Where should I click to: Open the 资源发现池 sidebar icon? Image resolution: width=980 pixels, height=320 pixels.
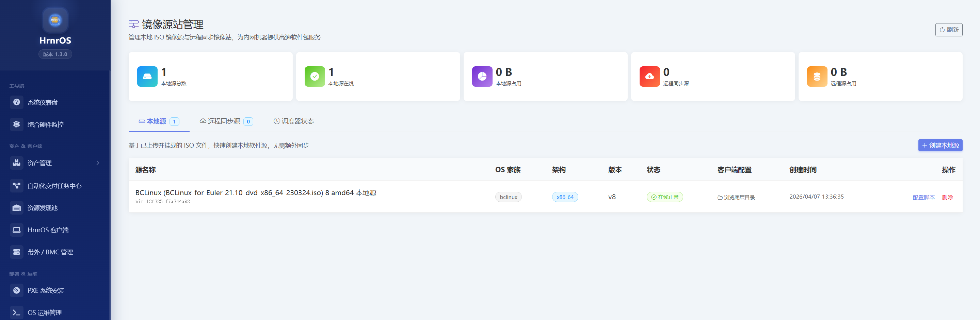16,208
